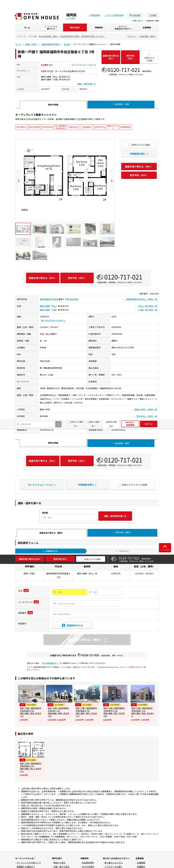The height and width of the screenshot is (868, 174).
Task: Toggle top お気に入りに追加 checkbox button
Action: tap(149, 57)
